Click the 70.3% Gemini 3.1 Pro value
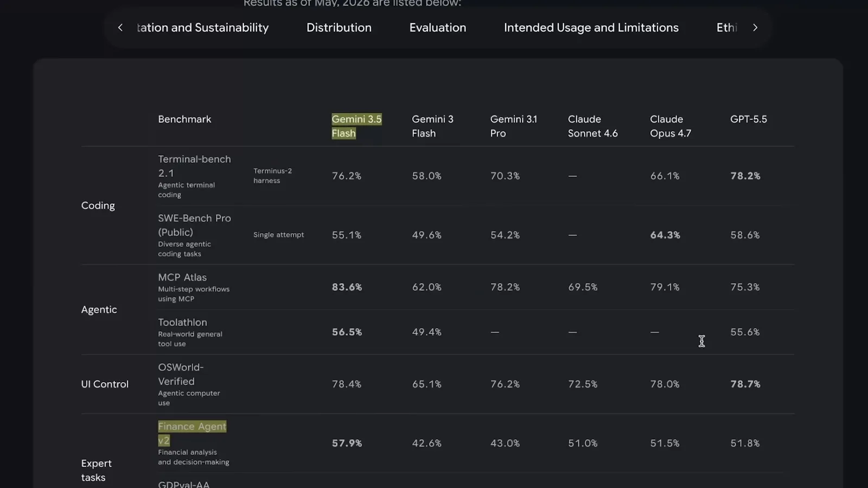The width and height of the screenshot is (868, 488). (x=505, y=176)
